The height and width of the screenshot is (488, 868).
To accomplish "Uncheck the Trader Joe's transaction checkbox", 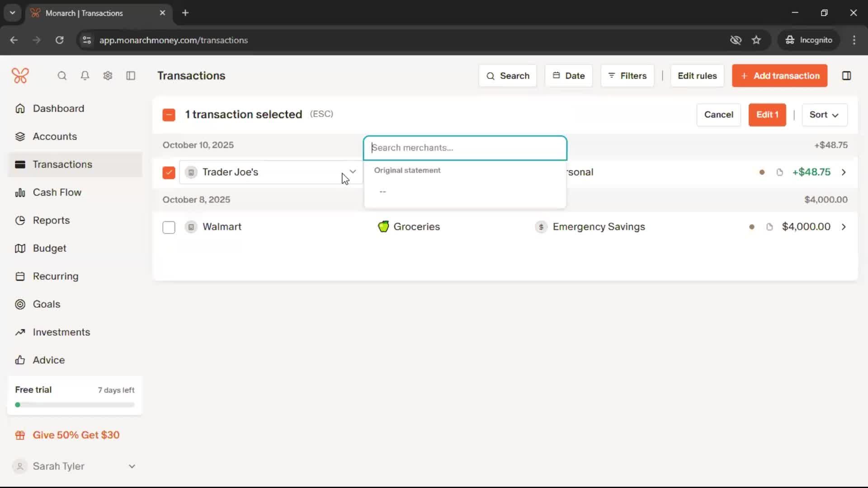I will tap(169, 173).
